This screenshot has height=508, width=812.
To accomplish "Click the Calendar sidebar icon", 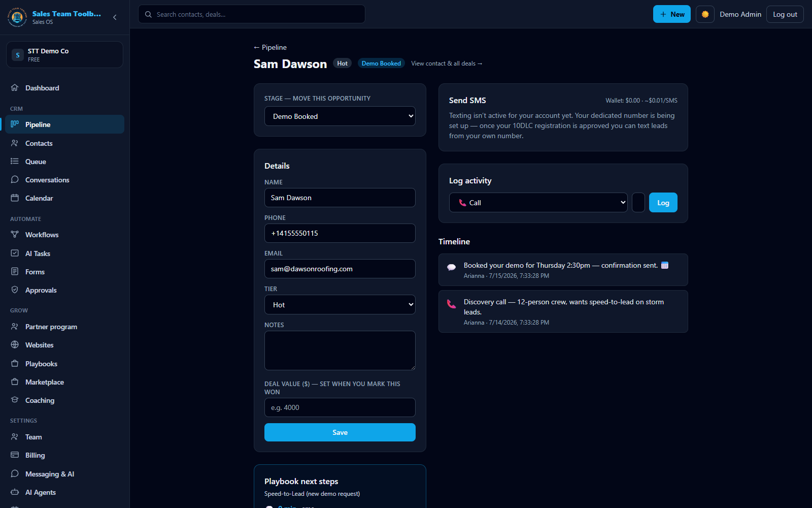I will click(15, 198).
